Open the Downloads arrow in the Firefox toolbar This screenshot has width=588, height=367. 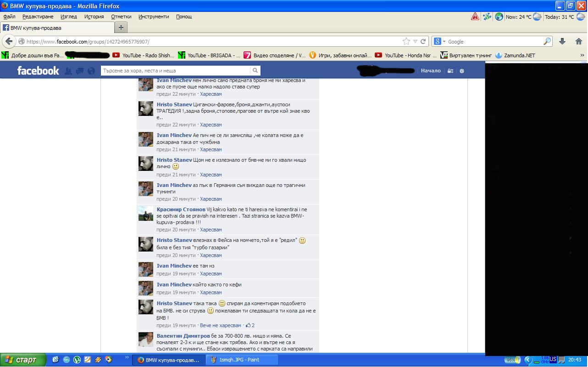(562, 41)
